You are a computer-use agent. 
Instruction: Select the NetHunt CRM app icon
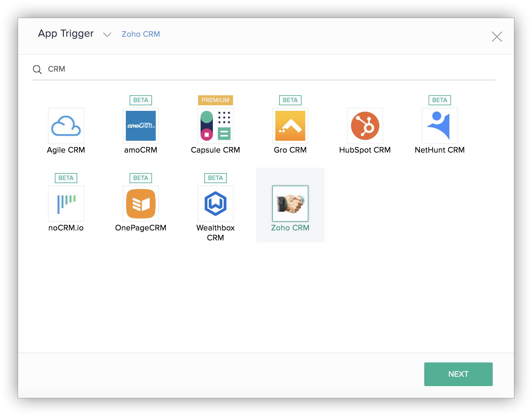coord(440,126)
